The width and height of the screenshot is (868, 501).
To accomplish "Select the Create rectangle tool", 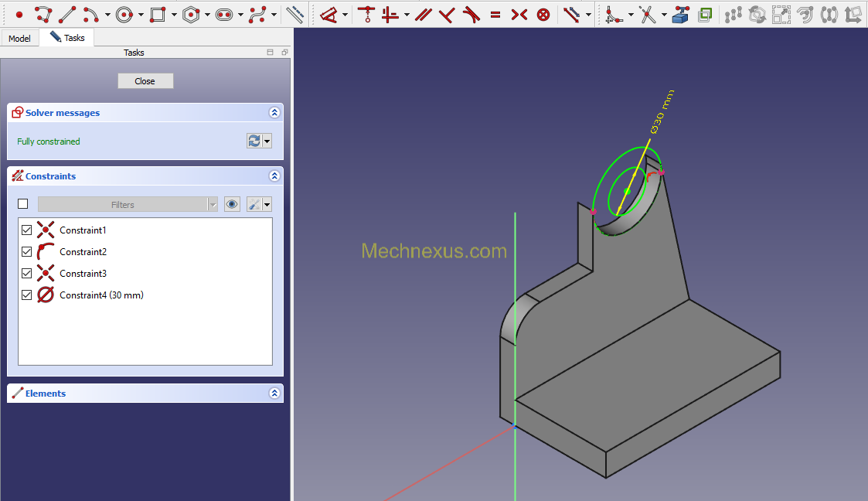I will (158, 15).
